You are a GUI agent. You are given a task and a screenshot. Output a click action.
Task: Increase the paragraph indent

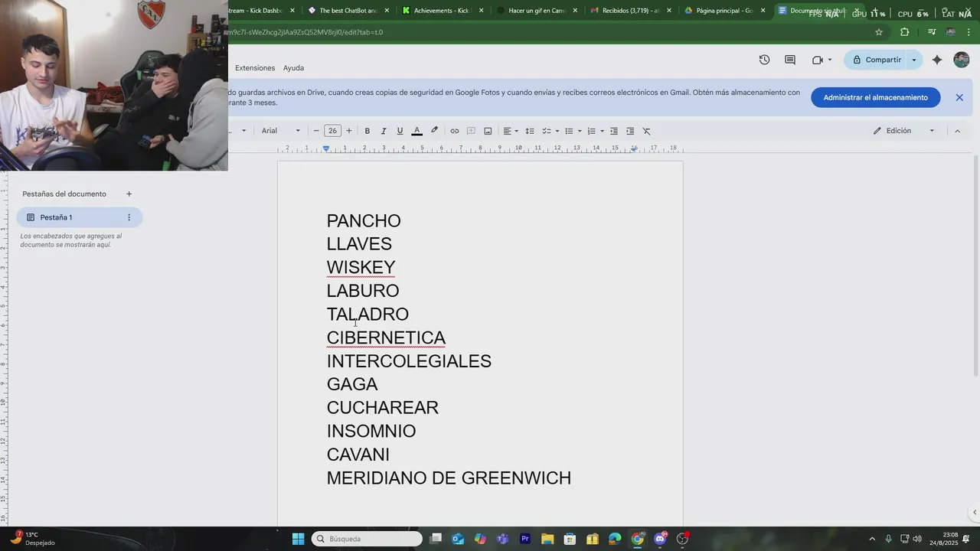[630, 131]
